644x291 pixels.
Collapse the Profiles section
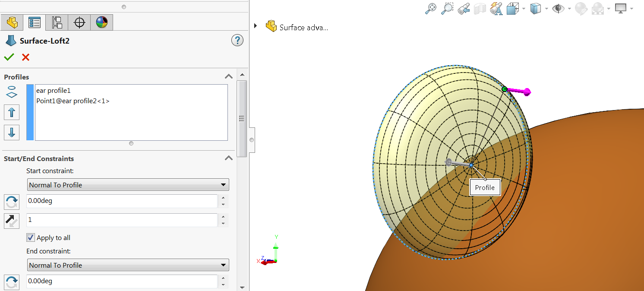pyautogui.click(x=229, y=77)
